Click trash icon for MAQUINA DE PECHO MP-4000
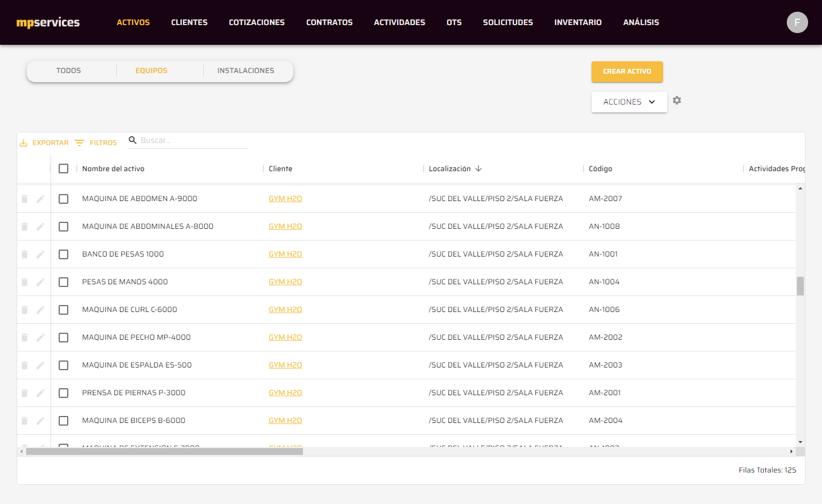Screen dimensions: 822x504 [x=25, y=338]
